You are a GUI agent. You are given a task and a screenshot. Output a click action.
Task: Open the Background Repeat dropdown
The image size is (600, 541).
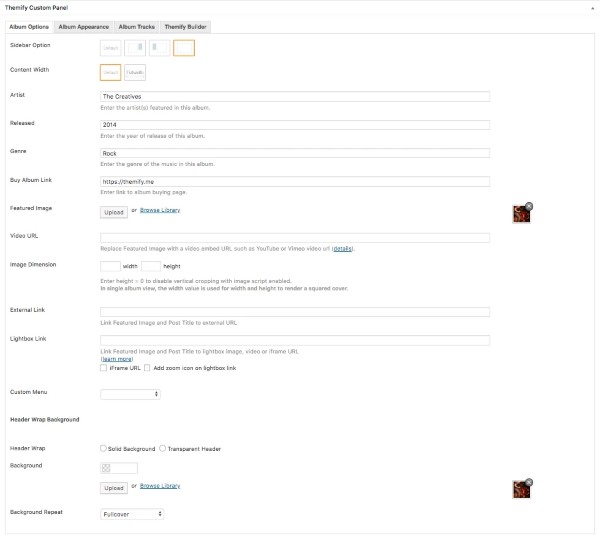[x=131, y=514]
